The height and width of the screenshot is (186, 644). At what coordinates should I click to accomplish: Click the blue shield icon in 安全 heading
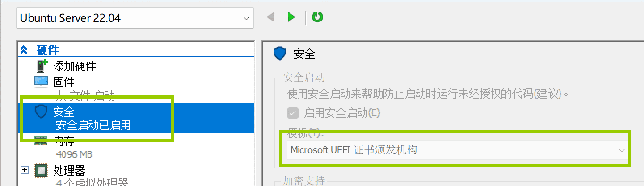click(x=280, y=54)
